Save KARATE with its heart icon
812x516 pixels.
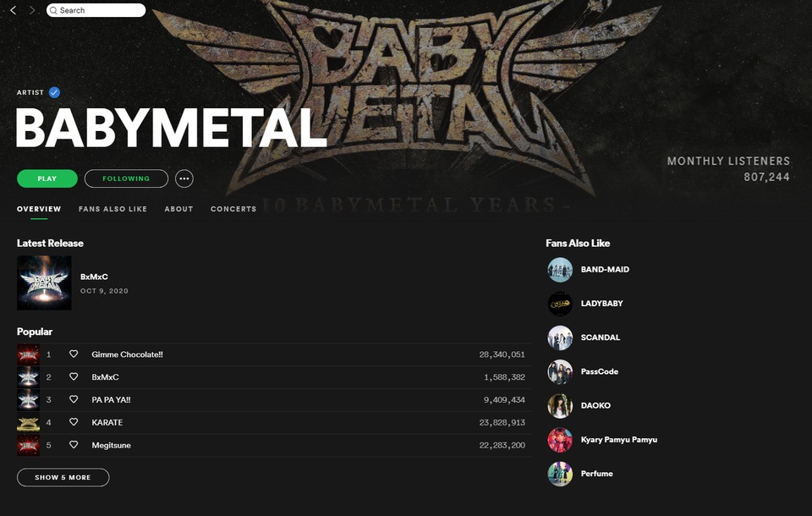click(74, 422)
